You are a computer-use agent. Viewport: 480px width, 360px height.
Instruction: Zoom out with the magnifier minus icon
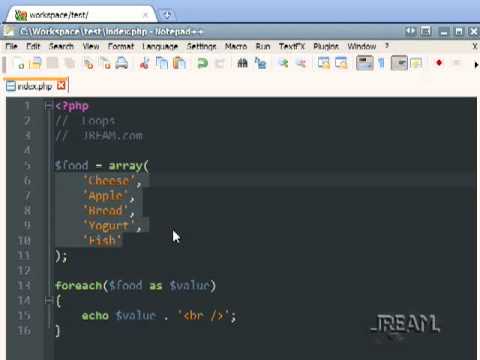coord(301,63)
